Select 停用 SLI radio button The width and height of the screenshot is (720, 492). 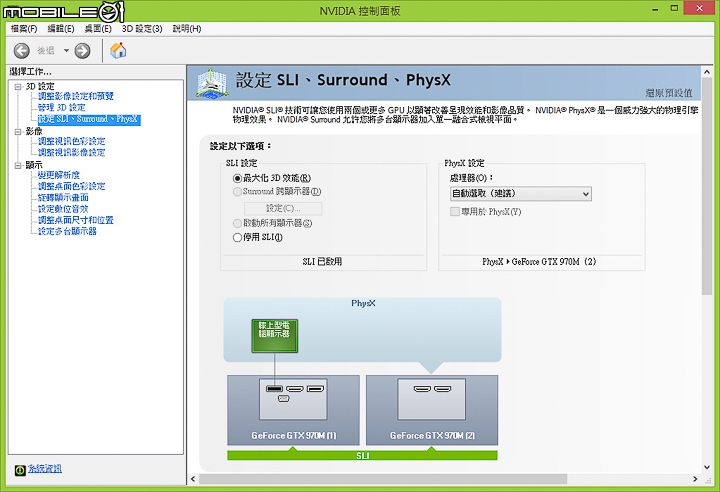(x=237, y=238)
